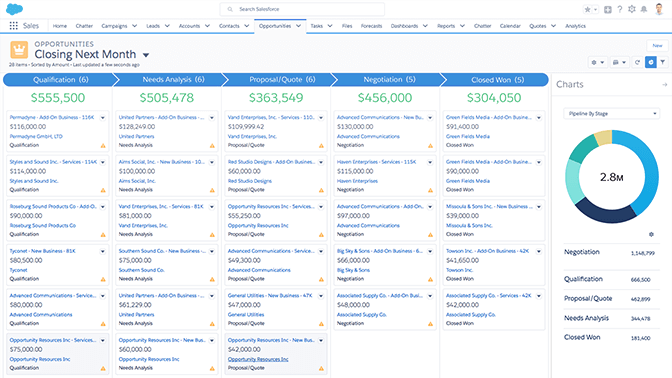Click the notifications bell icon

[644, 9]
